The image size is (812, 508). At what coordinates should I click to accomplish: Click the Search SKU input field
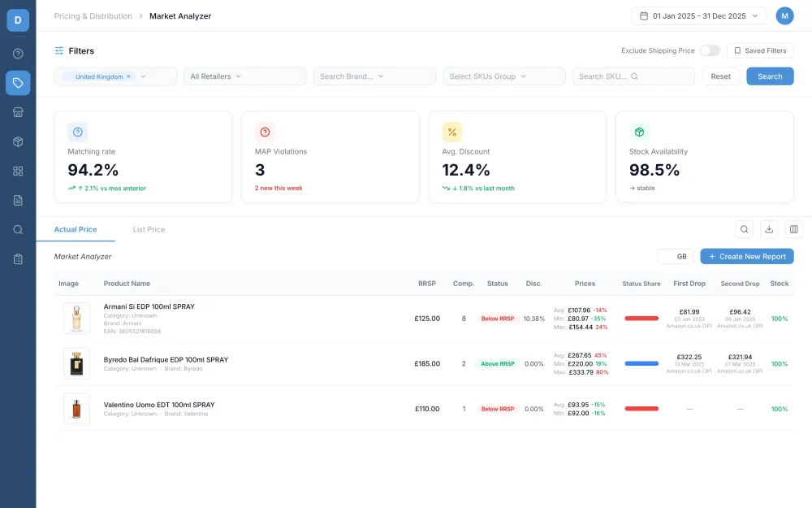point(633,76)
